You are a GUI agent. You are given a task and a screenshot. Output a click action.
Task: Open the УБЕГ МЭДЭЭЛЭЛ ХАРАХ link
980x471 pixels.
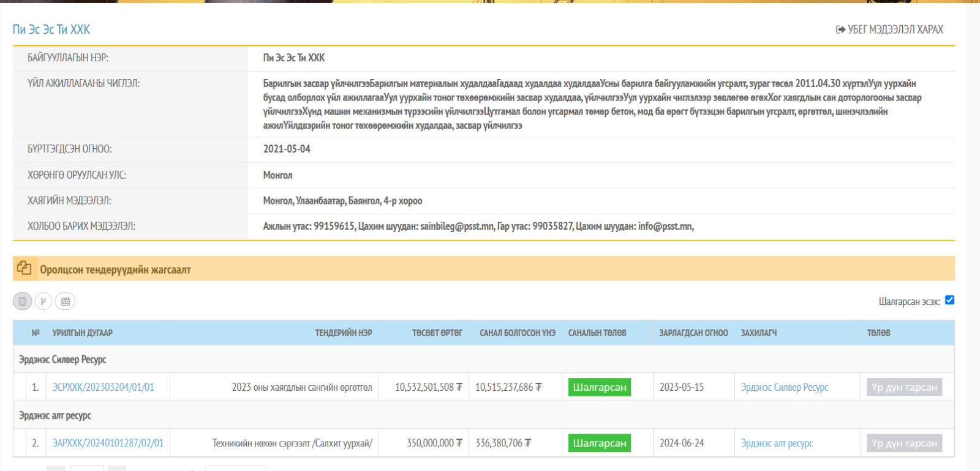889,29
